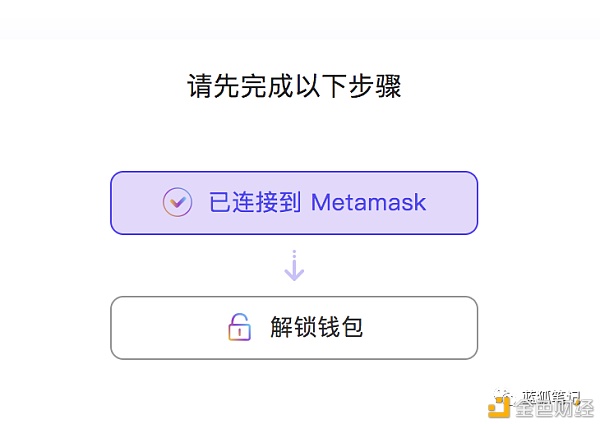Click the 蓝狐笔记 watermark text
Screen dimensions: 600x424
[551, 396]
